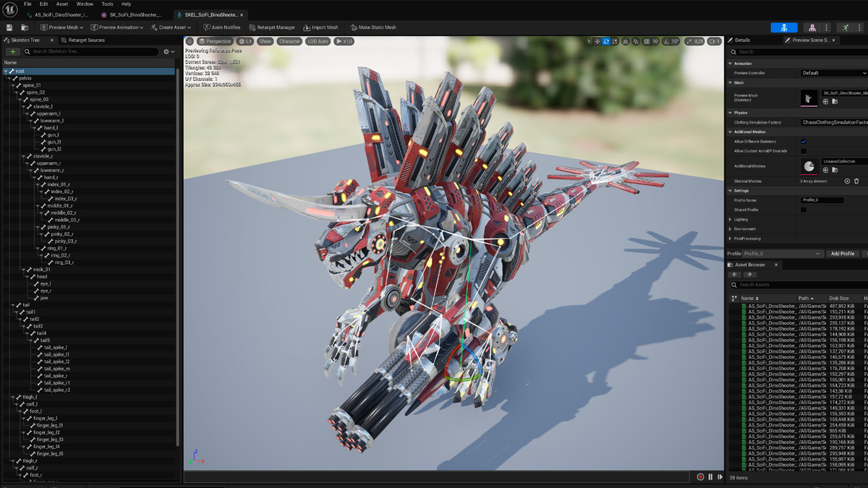Click Use selected asset arrow for Preview Mesh

[825, 102]
